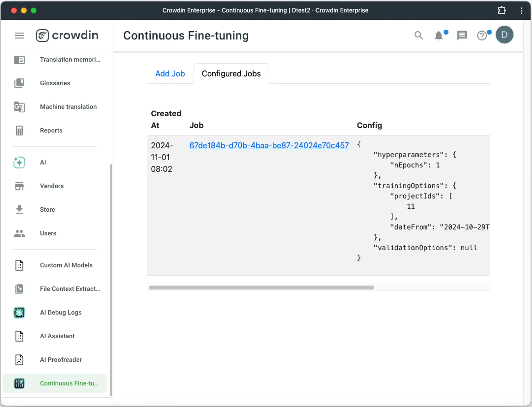
Task: Click the horizontal table scrollbar
Action: click(261, 288)
